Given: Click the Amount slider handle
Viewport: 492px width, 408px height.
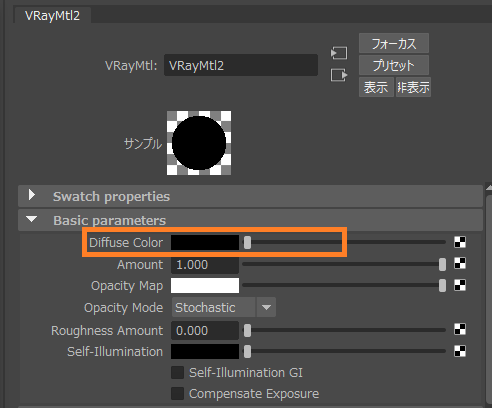Looking at the screenshot, I should click(442, 265).
